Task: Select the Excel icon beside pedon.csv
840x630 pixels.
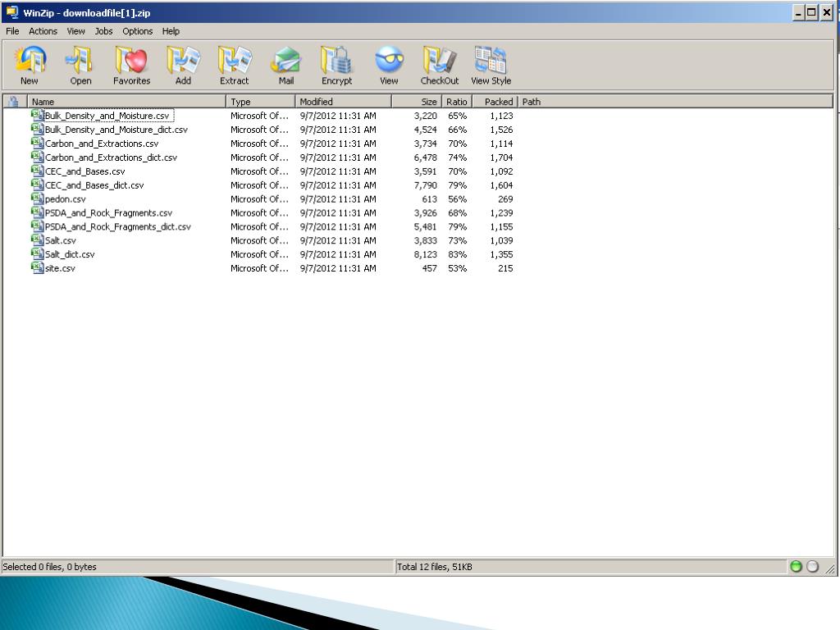Action: pyautogui.click(x=38, y=199)
